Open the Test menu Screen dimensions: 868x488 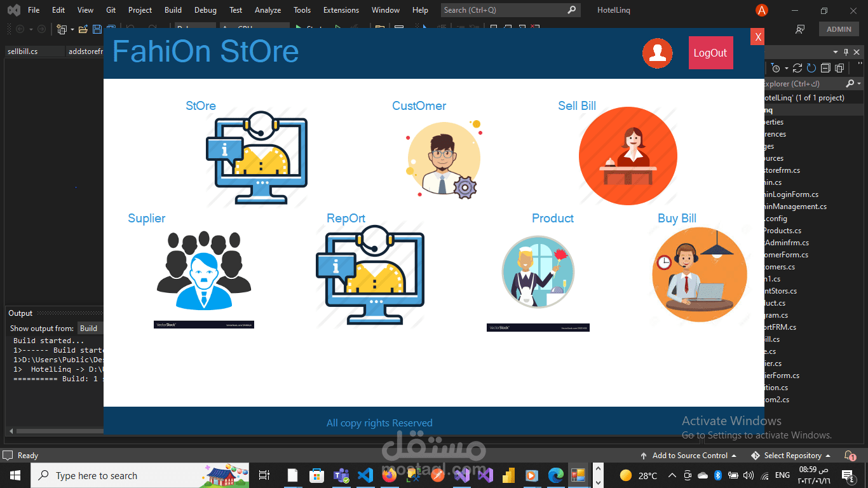[x=236, y=10]
